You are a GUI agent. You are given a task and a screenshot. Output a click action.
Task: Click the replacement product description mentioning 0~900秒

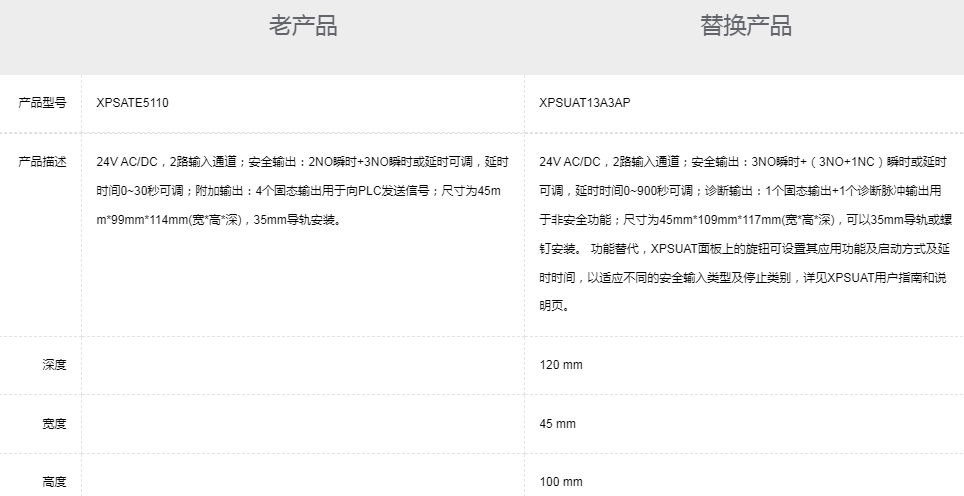745,234
